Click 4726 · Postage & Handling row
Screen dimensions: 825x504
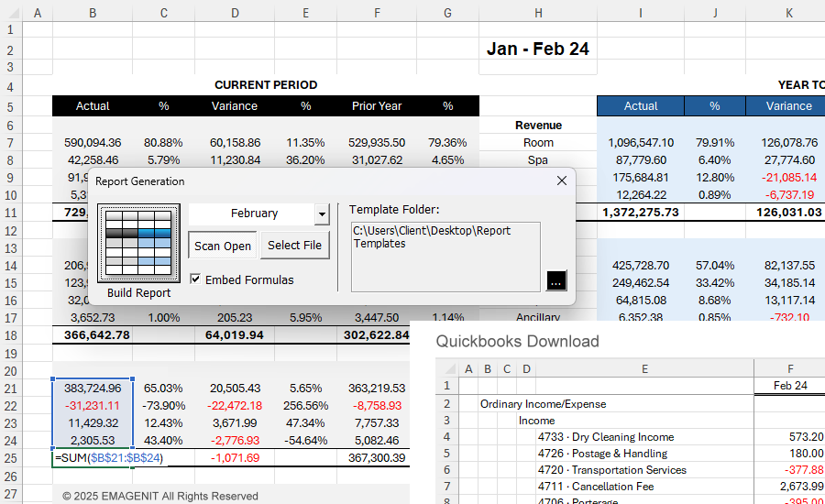pyautogui.click(x=602, y=454)
